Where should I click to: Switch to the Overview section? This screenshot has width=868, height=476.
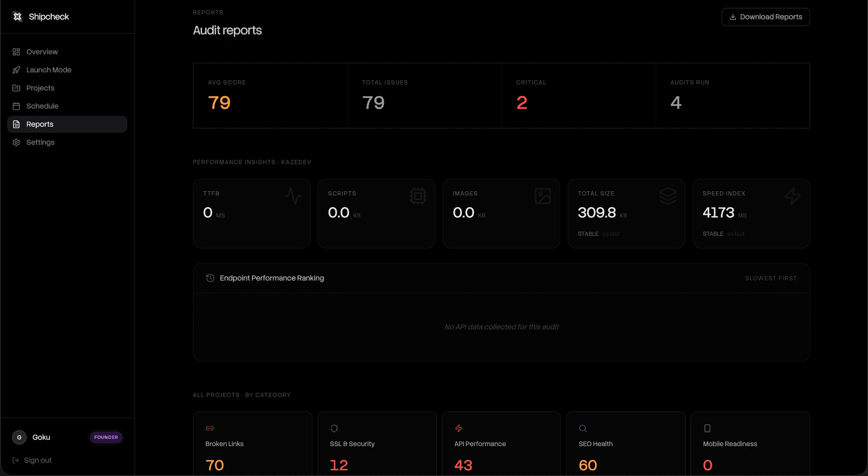pos(42,52)
